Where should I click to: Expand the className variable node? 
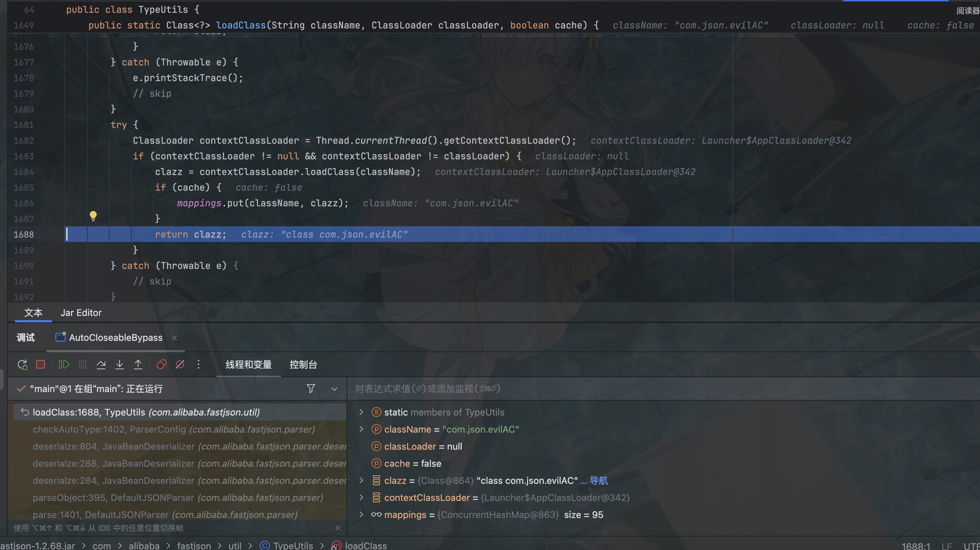(x=361, y=429)
